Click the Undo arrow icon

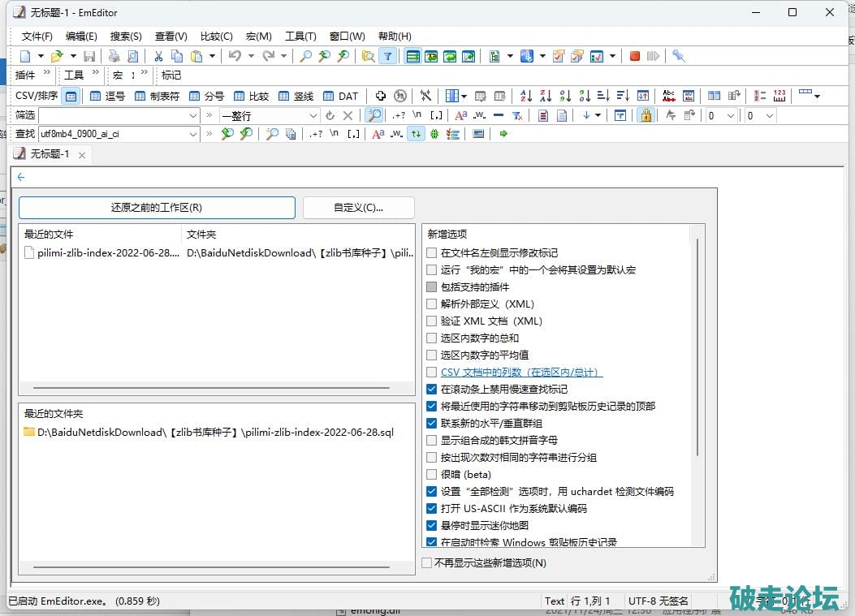point(235,56)
